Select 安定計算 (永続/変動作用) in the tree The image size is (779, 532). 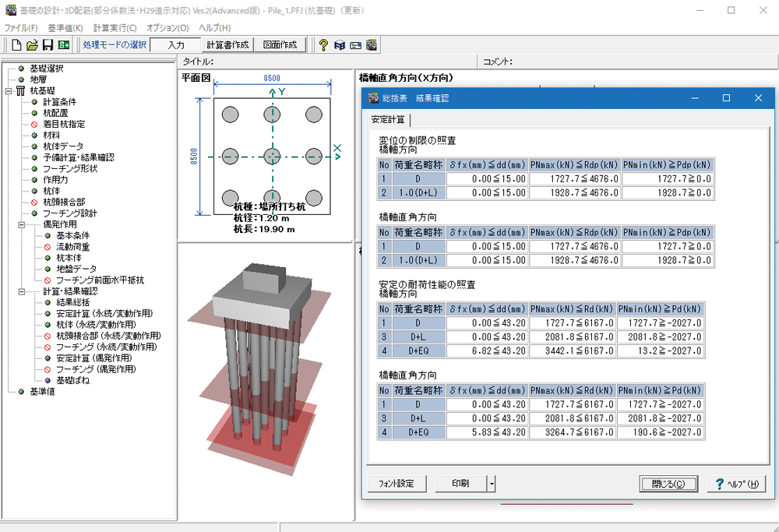pyautogui.click(x=105, y=313)
